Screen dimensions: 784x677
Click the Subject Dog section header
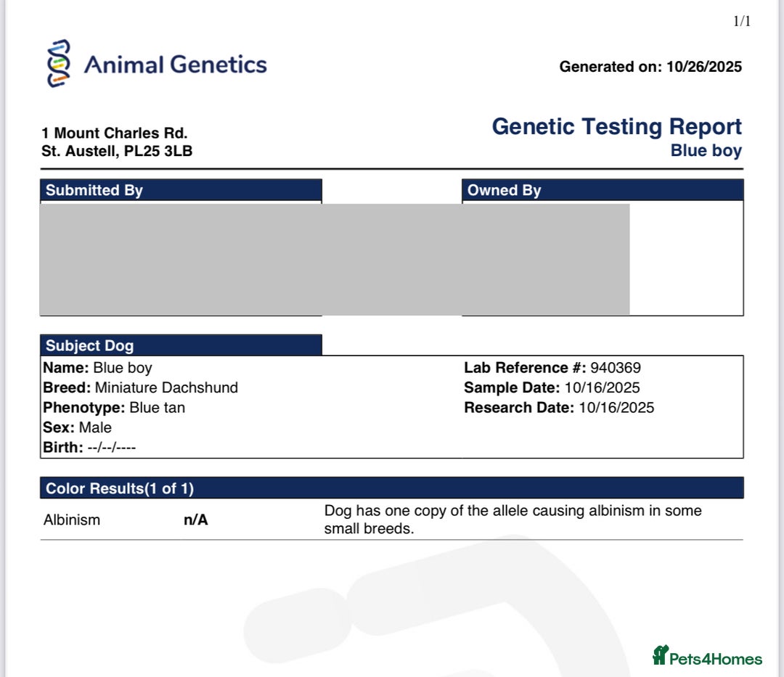(90, 345)
